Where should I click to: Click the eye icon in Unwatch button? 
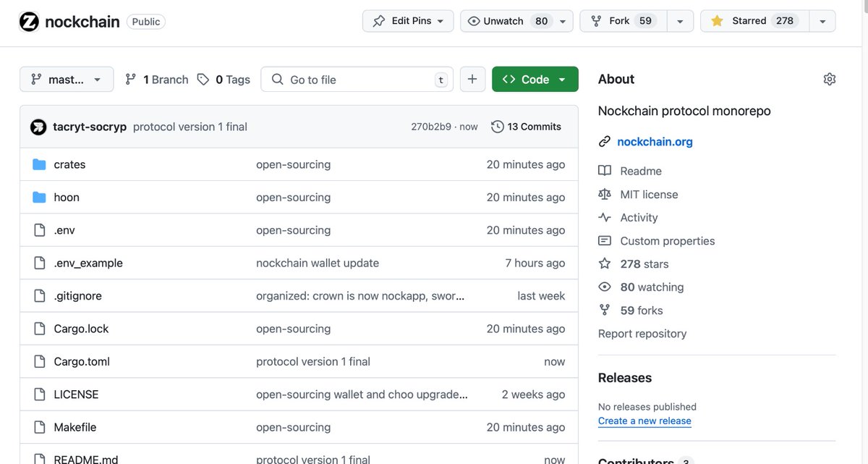(x=474, y=21)
